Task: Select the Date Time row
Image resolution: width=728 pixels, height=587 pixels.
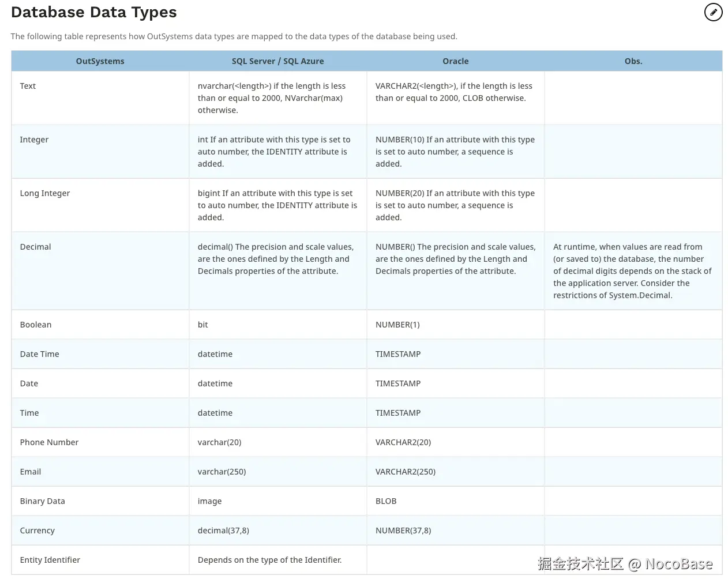Action: click(x=39, y=354)
